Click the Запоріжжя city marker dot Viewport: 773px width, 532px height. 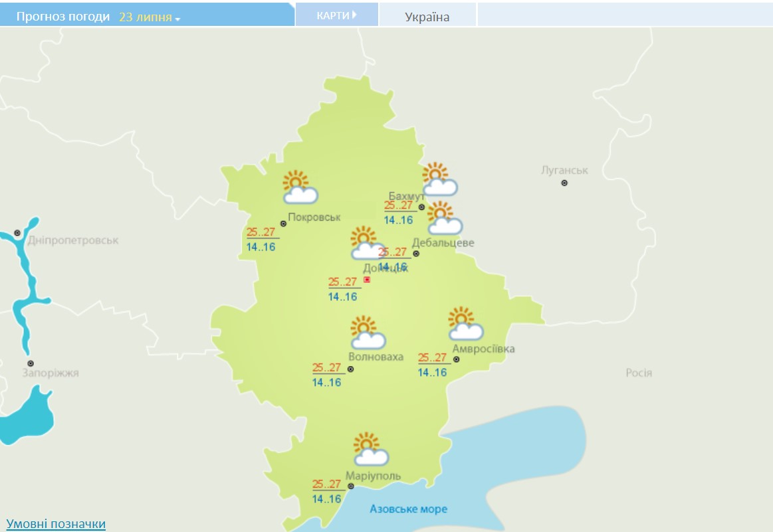[x=31, y=363]
